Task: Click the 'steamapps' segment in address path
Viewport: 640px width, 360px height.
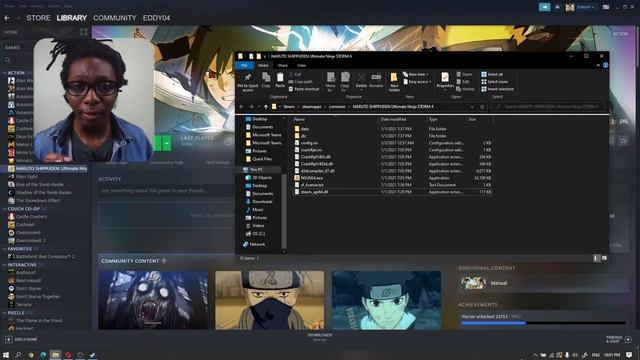Action: coord(312,107)
